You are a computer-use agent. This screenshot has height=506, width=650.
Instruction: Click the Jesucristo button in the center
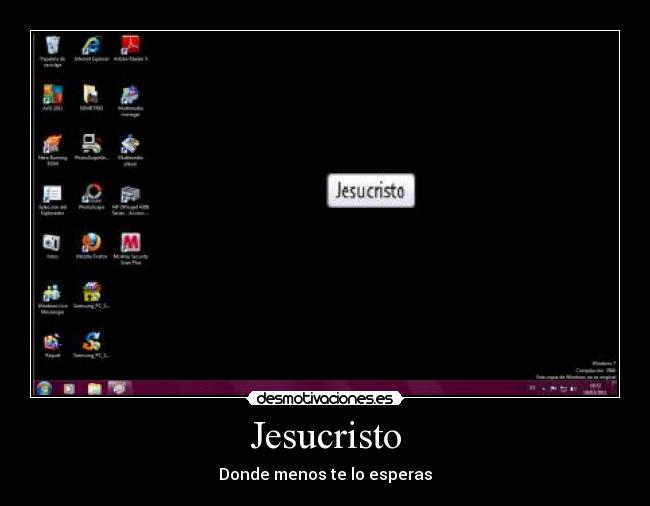(371, 191)
